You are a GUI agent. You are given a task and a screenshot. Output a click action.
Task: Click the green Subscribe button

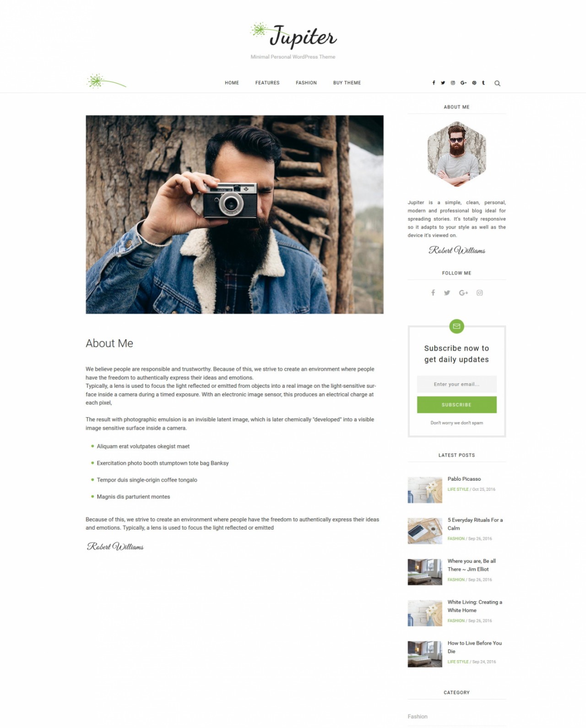tap(456, 405)
